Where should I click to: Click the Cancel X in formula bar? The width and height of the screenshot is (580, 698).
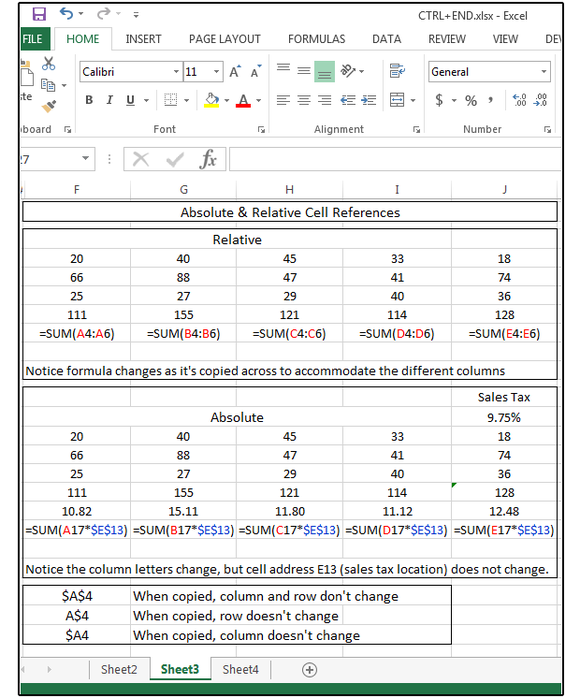[141, 159]
